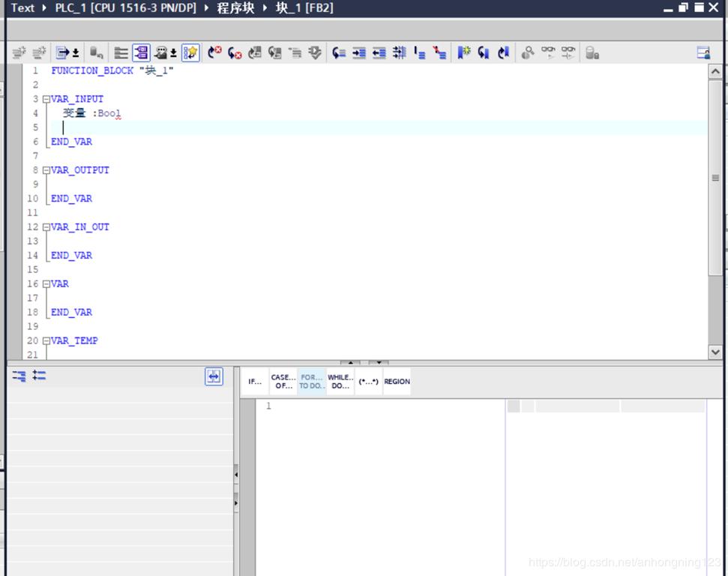This screenshot has height=576, width=728.
Task: Toggle the expand/collapse panel splitter button
Action: pyautogui.click(x=214, y=376)
